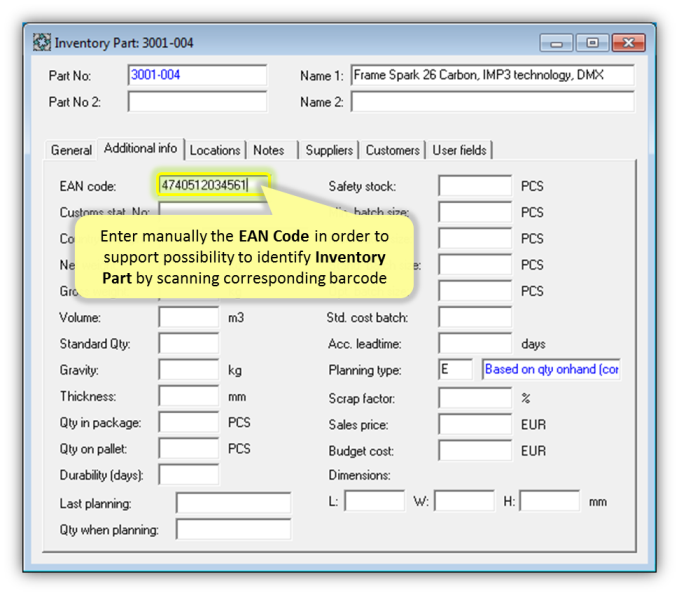Click the Safety stock label
679x595 pixels.
point(362,186)
